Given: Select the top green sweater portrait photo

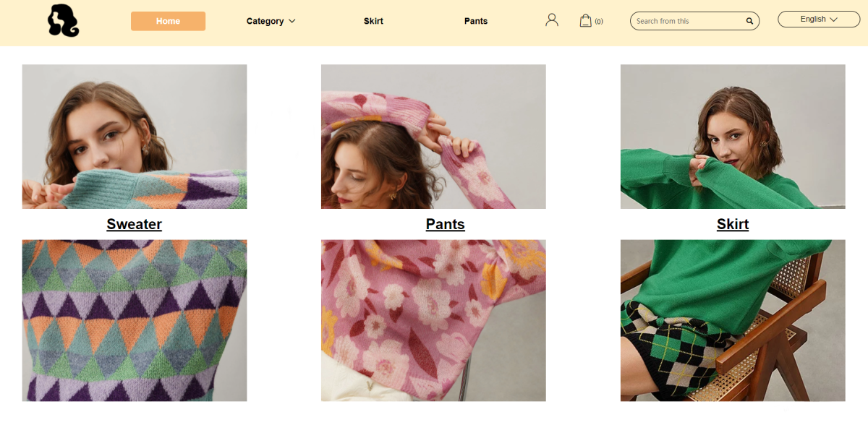Looking at the screenshot, I should pyautogui.click(x=733, y=137).
